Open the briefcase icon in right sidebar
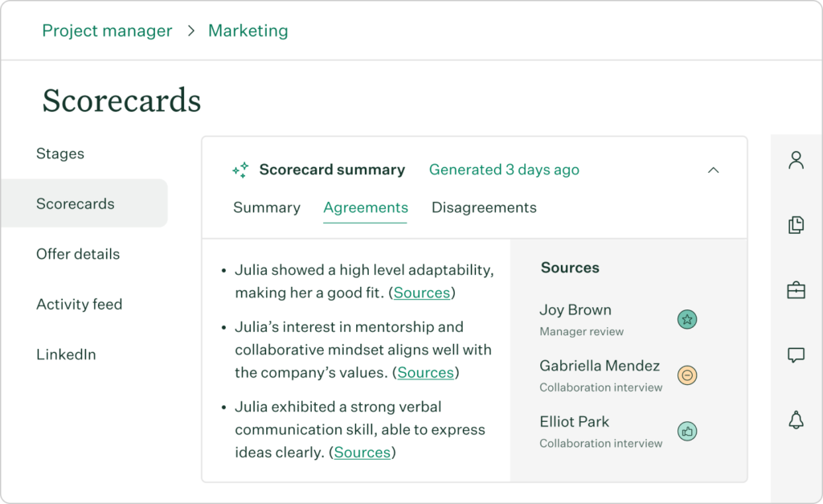823x504 pixels. (796, 290)
